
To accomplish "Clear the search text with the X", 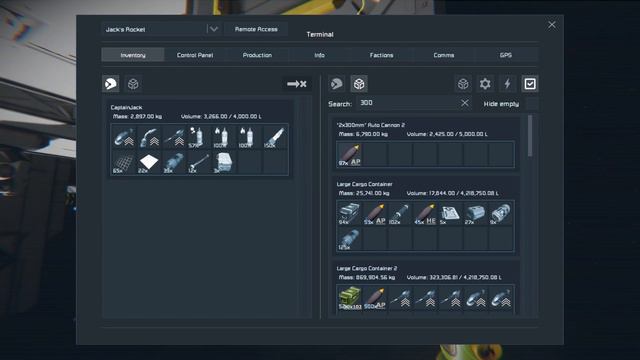I will [464, 103].
